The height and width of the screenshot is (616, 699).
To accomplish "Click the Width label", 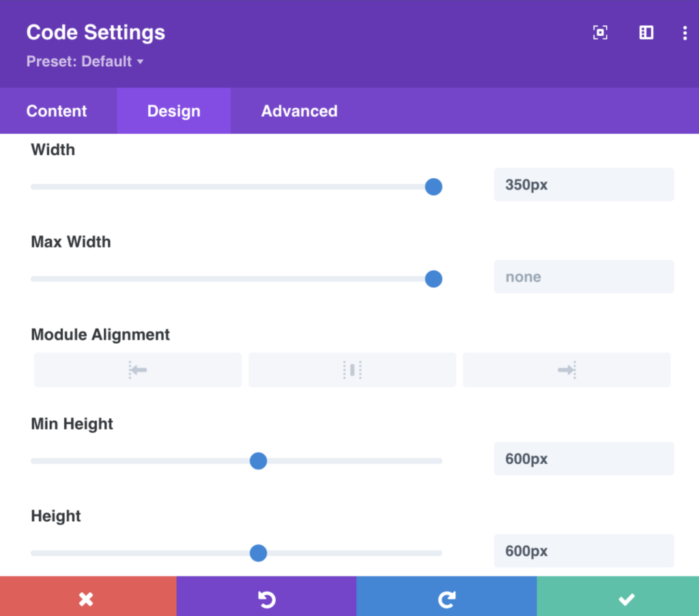I will pos(53,149).
